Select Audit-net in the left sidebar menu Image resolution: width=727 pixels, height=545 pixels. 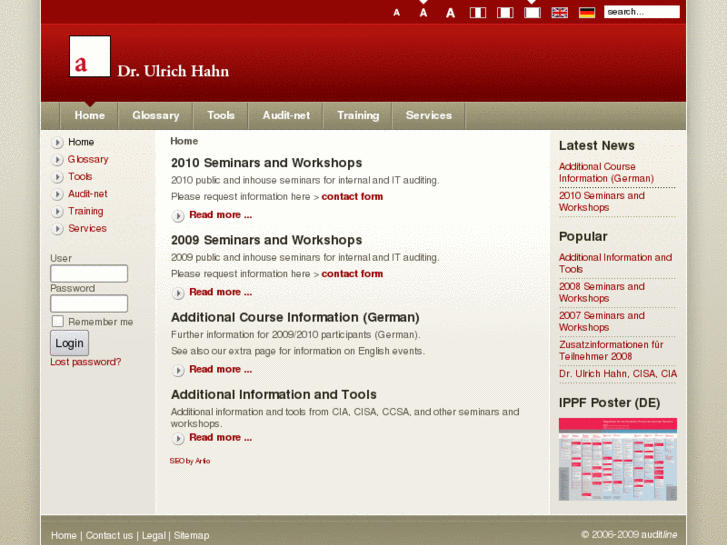point(88,193)
